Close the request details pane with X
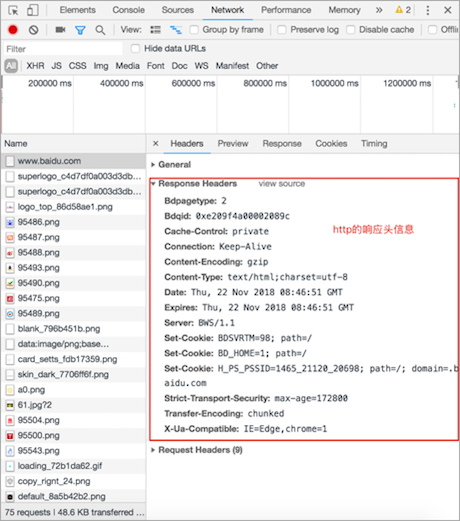 point(156,144)
